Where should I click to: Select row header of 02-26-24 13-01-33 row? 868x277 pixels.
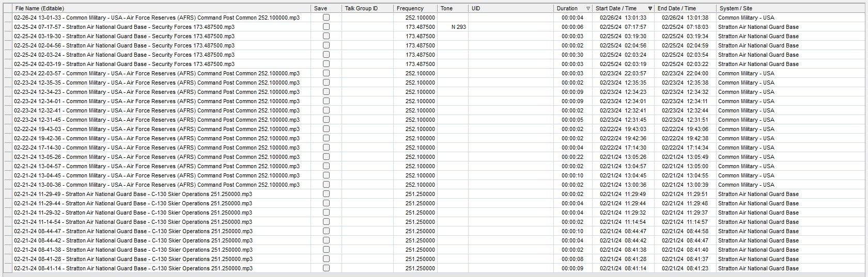pyautogui.click(x=7, y=18)
